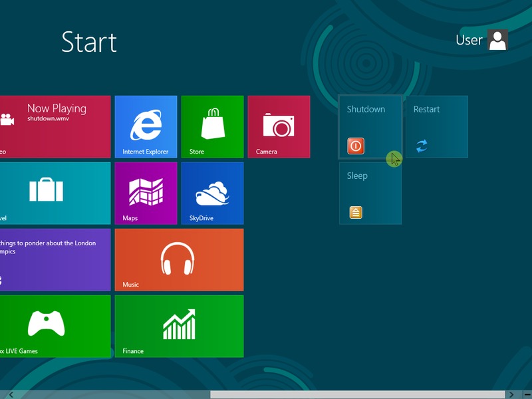Open the Music headphones tile

tap(179, 259)
